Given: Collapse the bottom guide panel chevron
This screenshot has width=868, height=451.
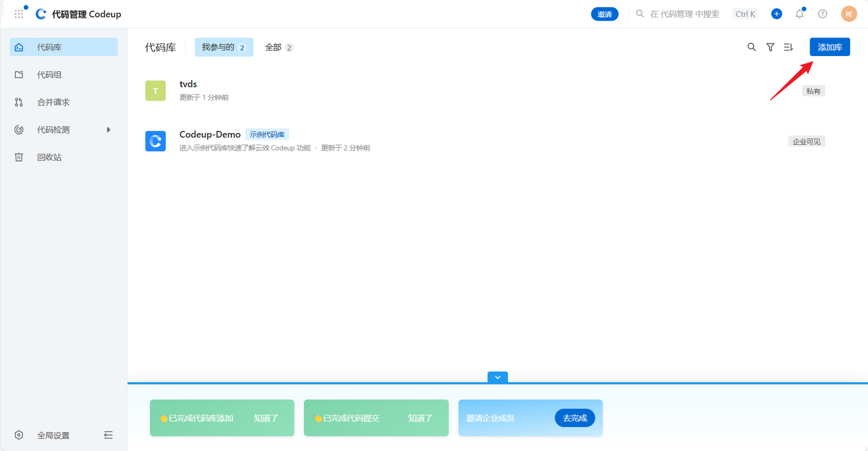Looking at the screenshot, I should (498, 377).
